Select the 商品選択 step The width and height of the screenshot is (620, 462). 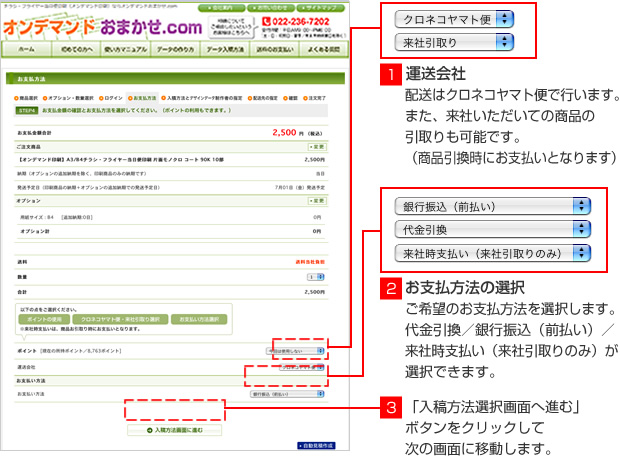(26, 98)
